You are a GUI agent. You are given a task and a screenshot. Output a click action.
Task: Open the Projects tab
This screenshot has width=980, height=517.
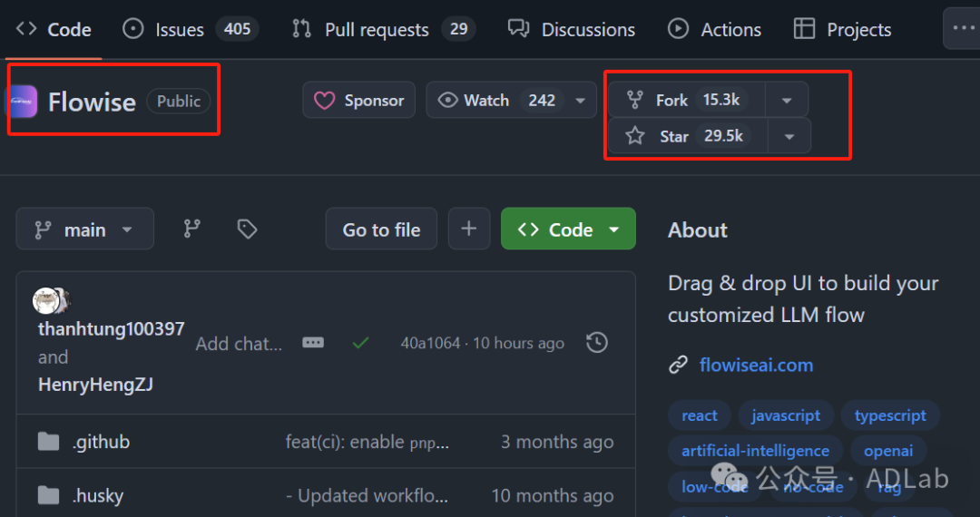[x=842, y=29]
